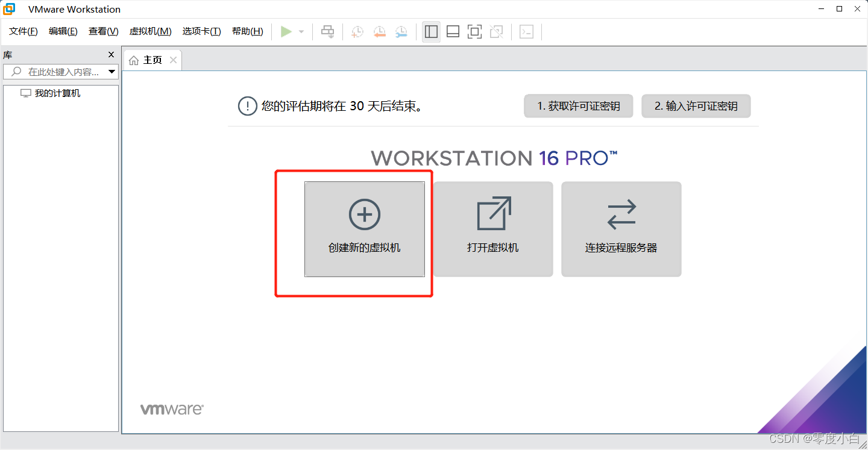Viewport: 868px width, 450px height.
Task: Click the green power on play icon
Action: point(286,31)
